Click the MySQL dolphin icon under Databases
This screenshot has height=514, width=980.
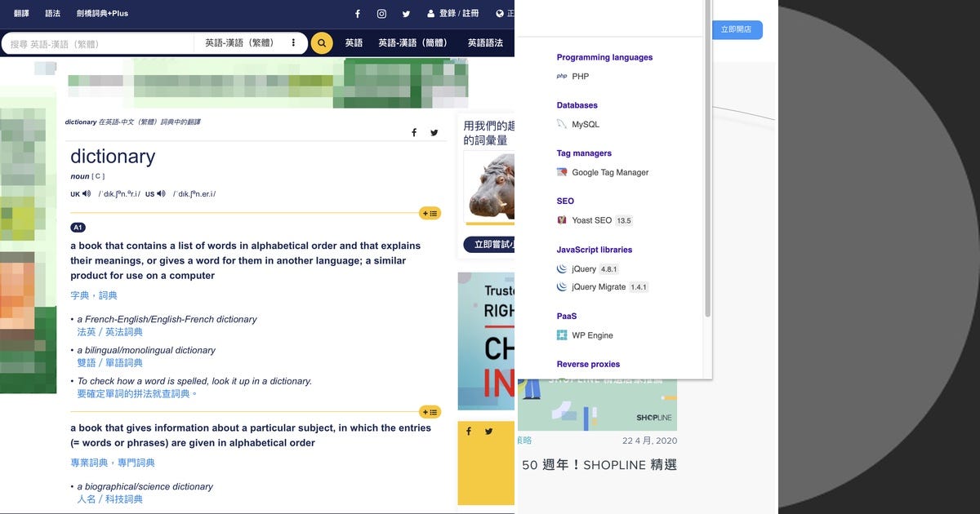click(562, 124)
